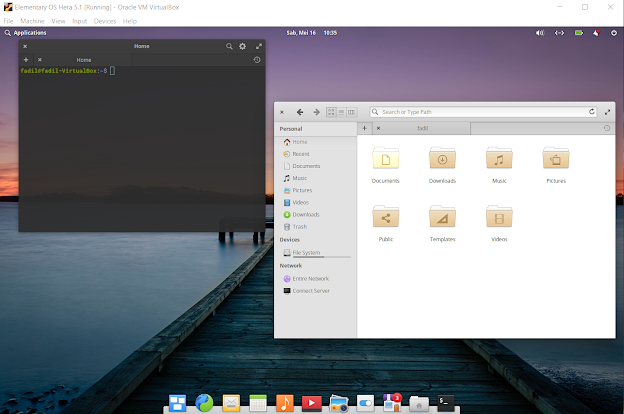Add a new terminal tab

pos(26,60)
